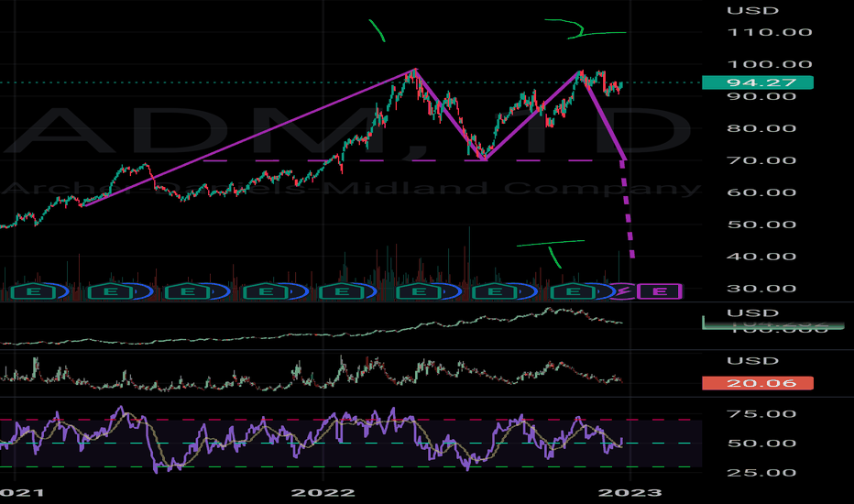Select the USD label above the 20.06 value
The width and height of the screenshot is (854, 504).
(752, 361)
